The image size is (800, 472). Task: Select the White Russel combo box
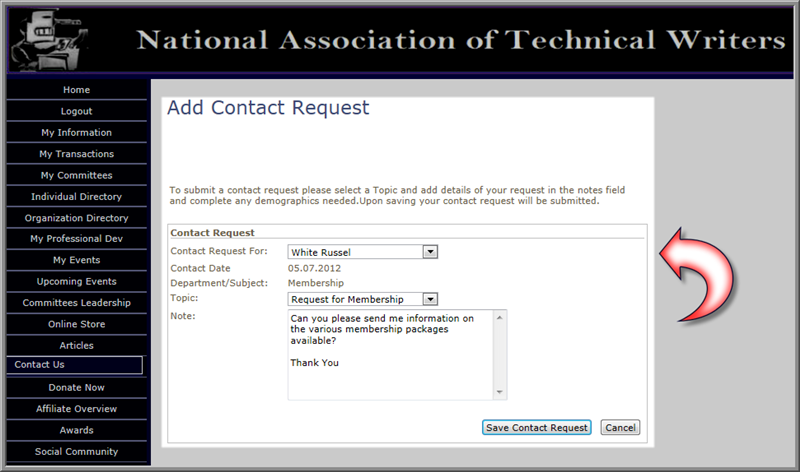click(x=363, y=252)
